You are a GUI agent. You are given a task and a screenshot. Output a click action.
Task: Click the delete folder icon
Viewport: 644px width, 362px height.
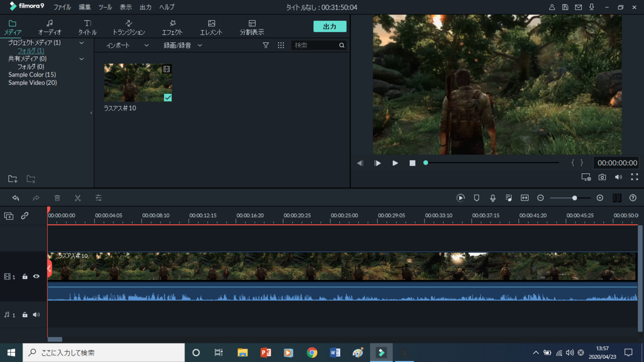[31, 179]
